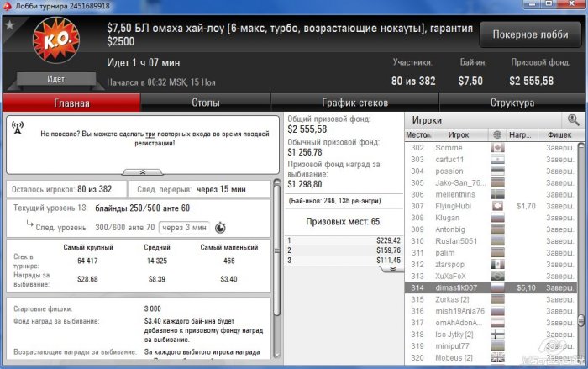Sort players by Фишек column

tap(559, 134)
